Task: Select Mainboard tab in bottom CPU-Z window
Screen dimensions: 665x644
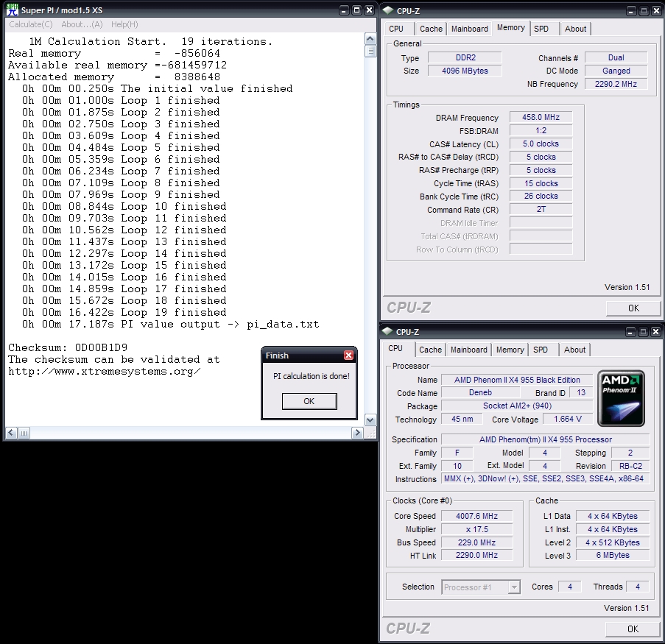Action: pyautogui.click(x=468, y=350)
